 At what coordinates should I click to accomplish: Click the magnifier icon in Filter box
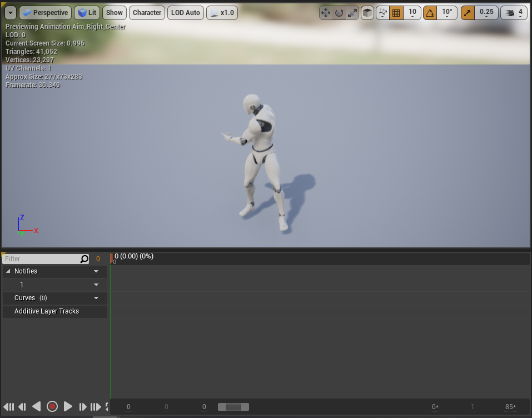click(84, 259)
